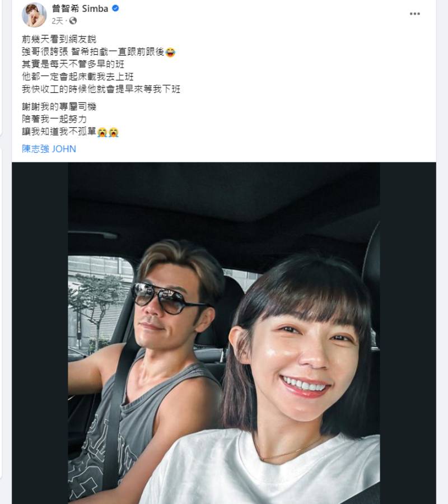Click the text line 陪著我一起努力
The width and height of the screenshot is (448, 504).
pyautogui.click(x=54, y=119)
